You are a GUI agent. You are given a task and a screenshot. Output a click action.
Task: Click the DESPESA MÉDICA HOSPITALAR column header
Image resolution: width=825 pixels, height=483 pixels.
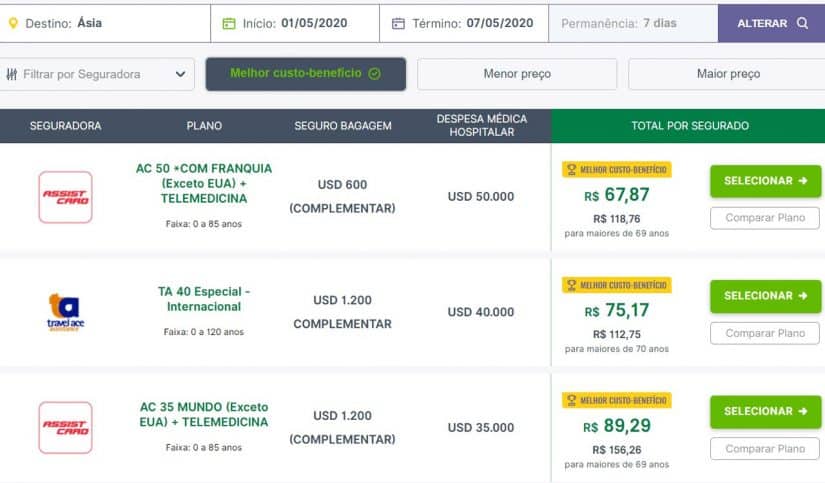click(x=481, y=126)
